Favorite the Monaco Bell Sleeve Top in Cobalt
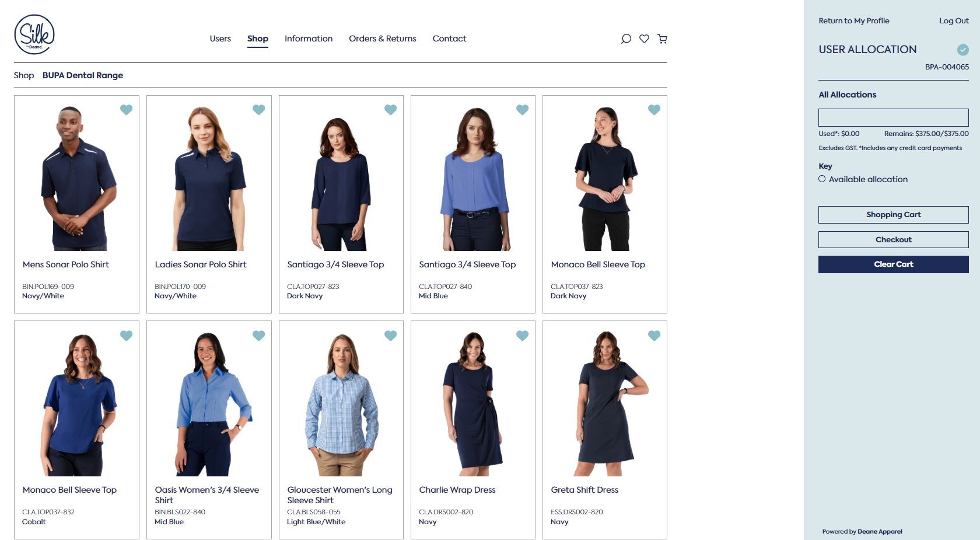980x540 pixels. [126, 336]
